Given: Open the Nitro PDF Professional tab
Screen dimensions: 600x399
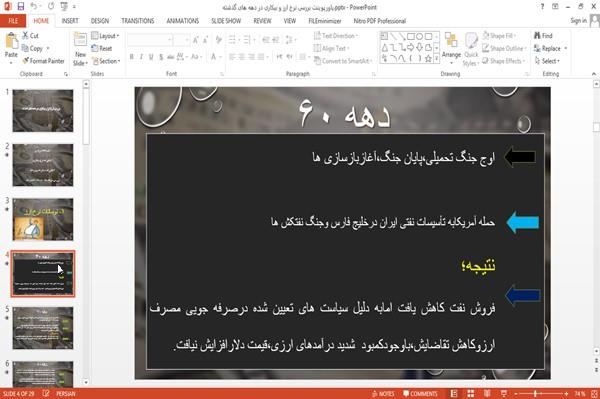Looking at the screenshot, I should pyautogui.click(x=380, y=21).
